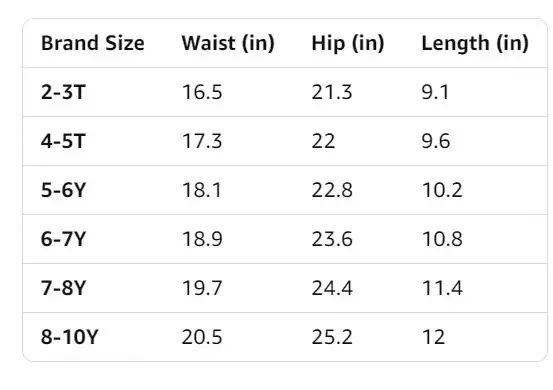Select the 2-3T size row label
This screenshot has width=553, height=390.
pos(63,92)
